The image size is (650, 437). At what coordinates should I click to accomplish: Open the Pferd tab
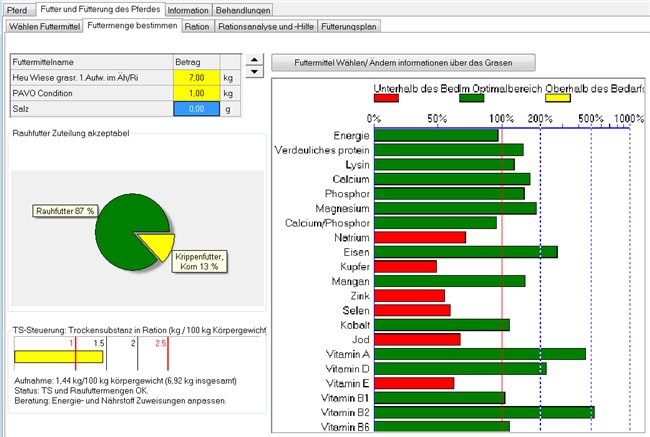(17, 10)
